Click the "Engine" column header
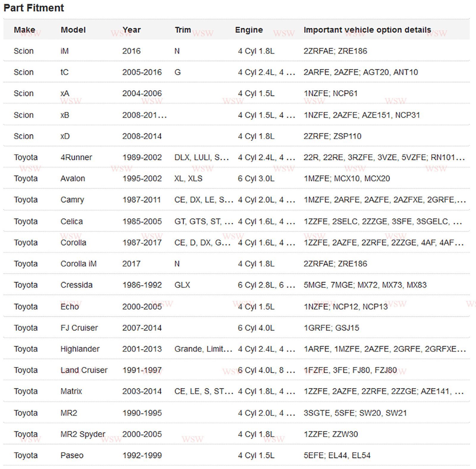 pyautogui.click(x=249, y=30)
